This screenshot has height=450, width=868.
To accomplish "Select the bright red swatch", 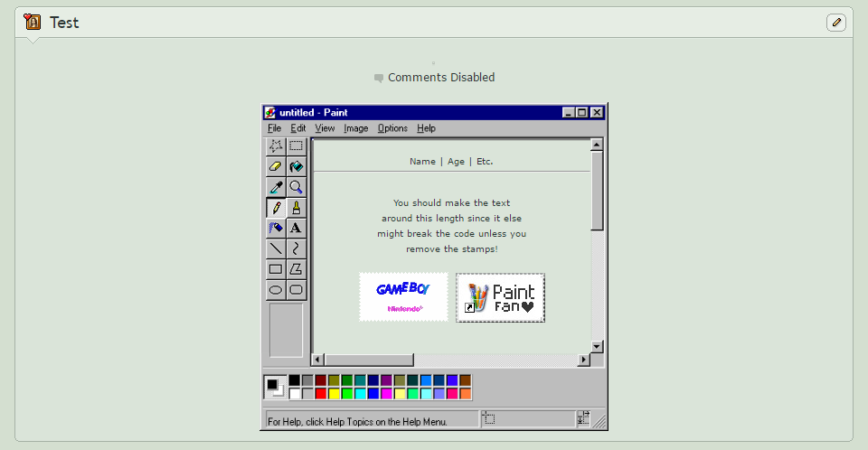I will pos(321,394).
